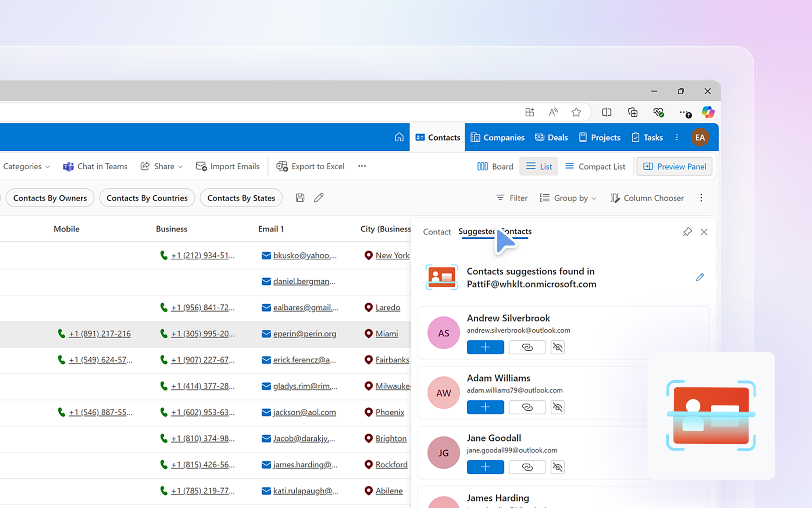
Task: Open the browser split screen icon
Action: (606, 112)
